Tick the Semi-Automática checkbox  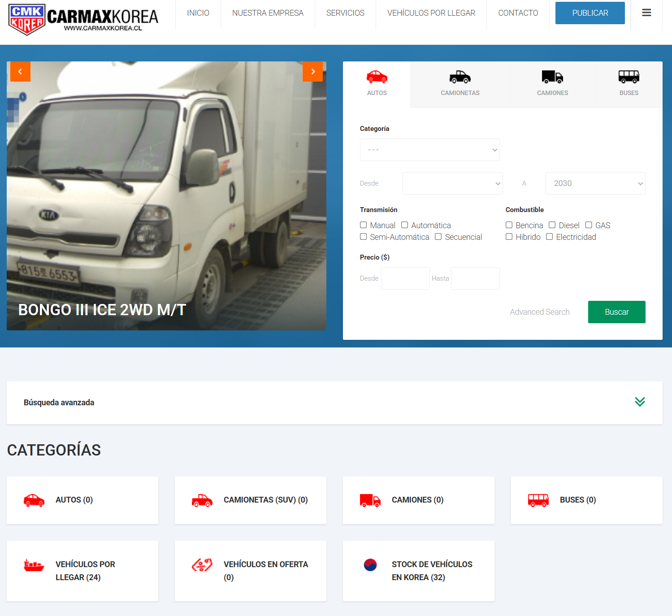pos(364,237)
